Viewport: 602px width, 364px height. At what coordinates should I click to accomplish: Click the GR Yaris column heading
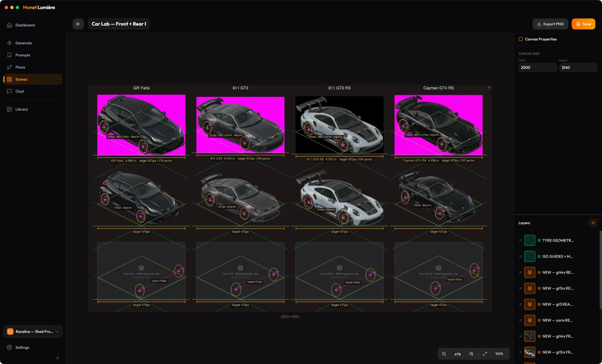coord(141,88)
